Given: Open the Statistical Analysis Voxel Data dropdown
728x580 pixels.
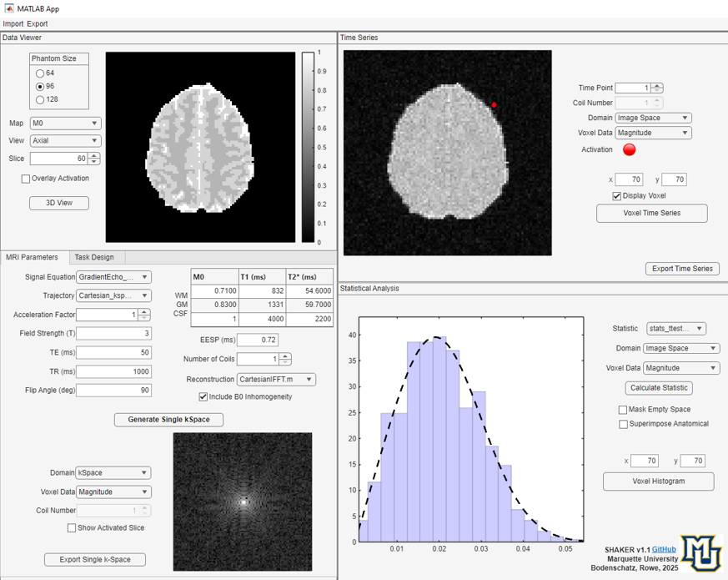Looking at the screenshot, I should click(x=681, y=368).
